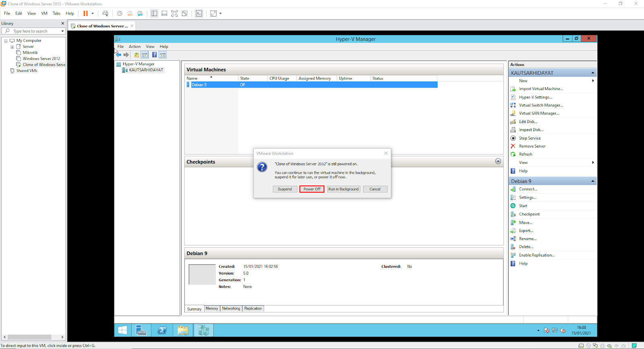Close the Clone of Windows Server tab
Screen dimensions: 644x349
[x=132, y=26]
